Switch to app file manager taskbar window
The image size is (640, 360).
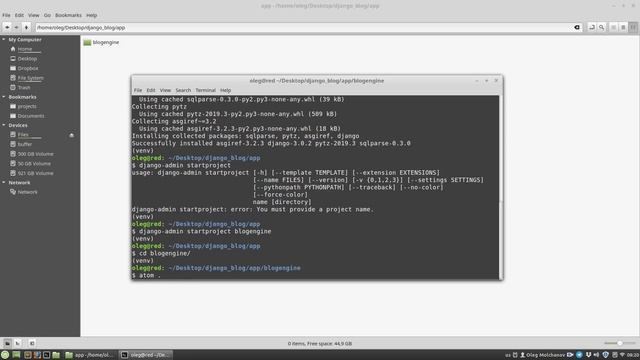89,355
